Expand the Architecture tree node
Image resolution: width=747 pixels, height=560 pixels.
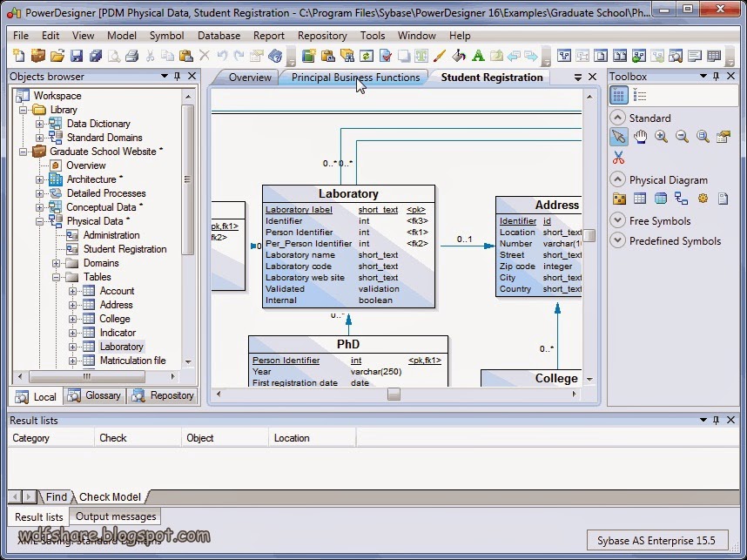(x=39, y=179)
